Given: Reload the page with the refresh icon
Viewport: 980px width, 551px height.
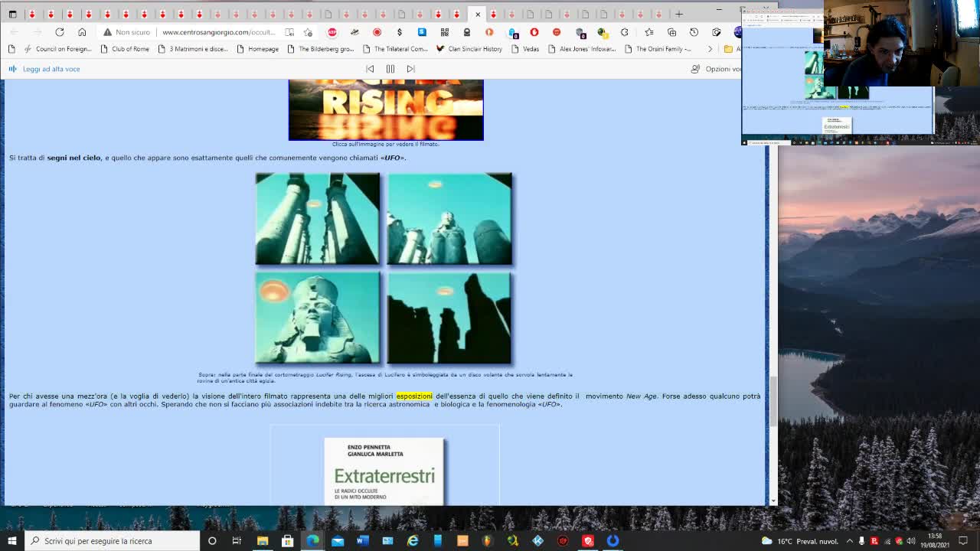Looking at the screenshot, I should [60, 32].
